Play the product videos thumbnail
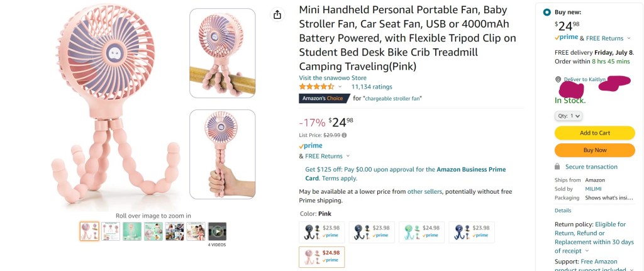The width and height of the screenshot is (644, 271). click(217, 231)
